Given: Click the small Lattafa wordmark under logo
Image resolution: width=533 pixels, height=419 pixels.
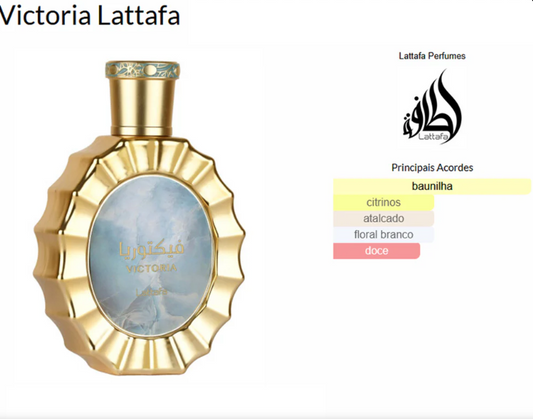Looking at the screenshot, I should pyautogui.click(x=433, y=137).
